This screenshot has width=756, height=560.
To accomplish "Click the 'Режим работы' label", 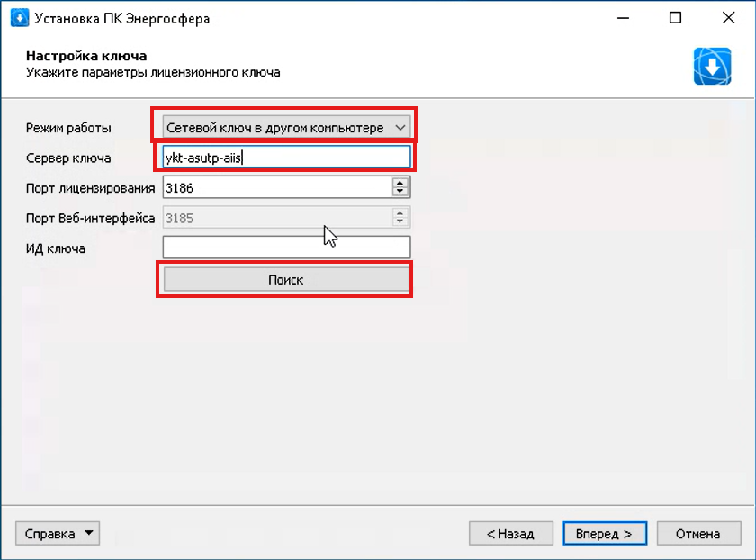I will 68,129.
